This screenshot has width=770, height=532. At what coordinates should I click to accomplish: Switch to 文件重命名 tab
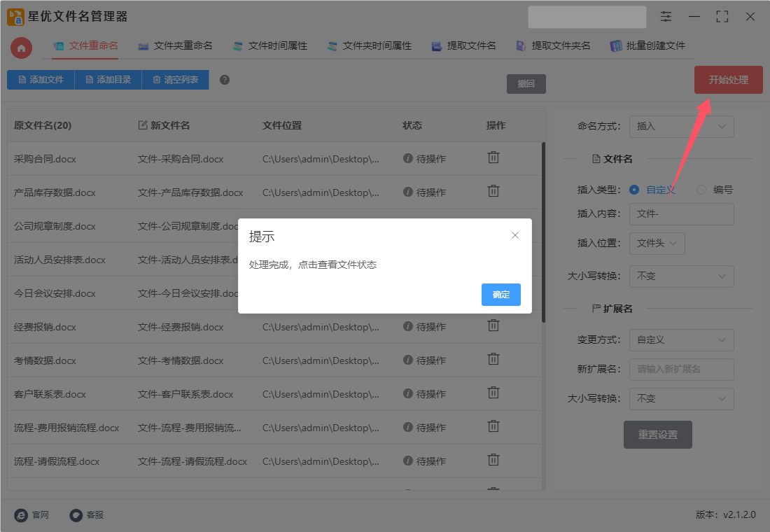[85, 46]
